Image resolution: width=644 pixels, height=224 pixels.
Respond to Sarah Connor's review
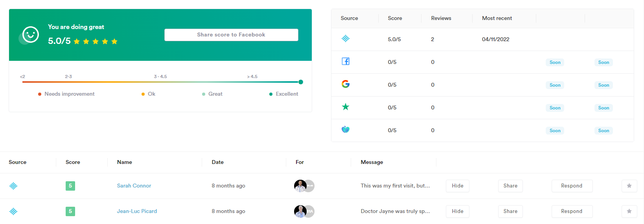point(571,186)
